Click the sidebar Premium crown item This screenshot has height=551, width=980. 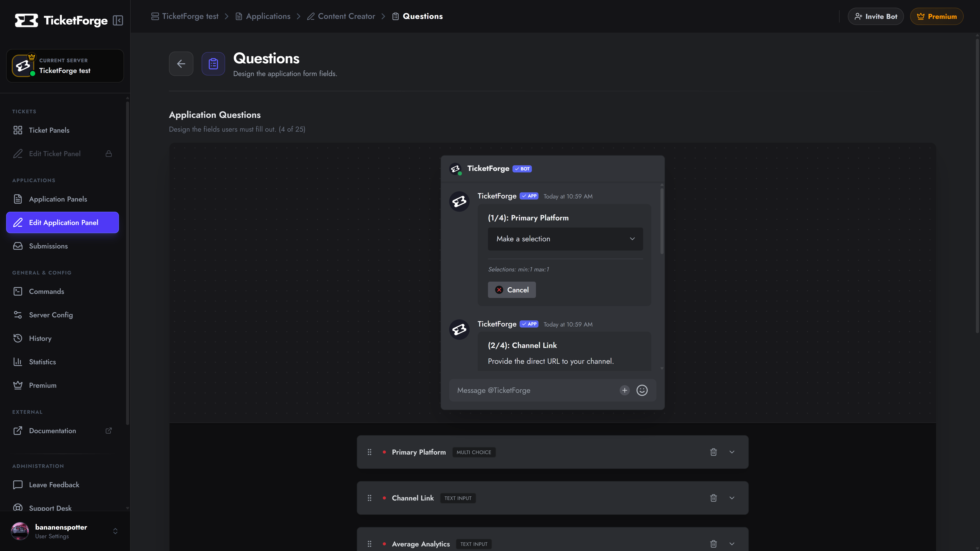coord(62,385)
